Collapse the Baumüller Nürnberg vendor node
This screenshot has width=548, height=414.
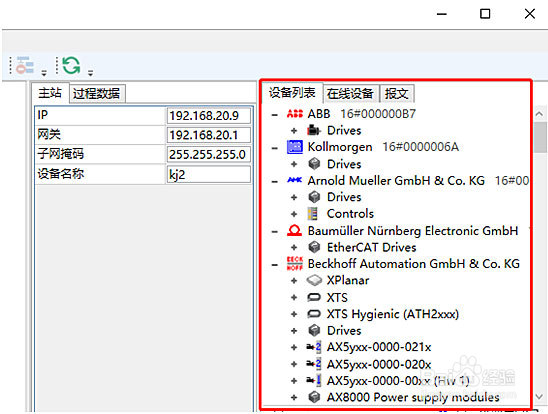click(275, 231)
